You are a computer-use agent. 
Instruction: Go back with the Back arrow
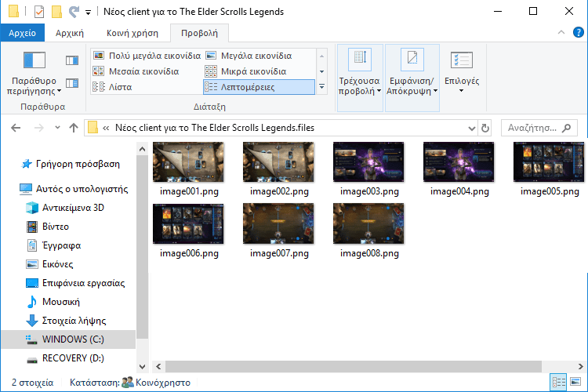click(16, 128)
